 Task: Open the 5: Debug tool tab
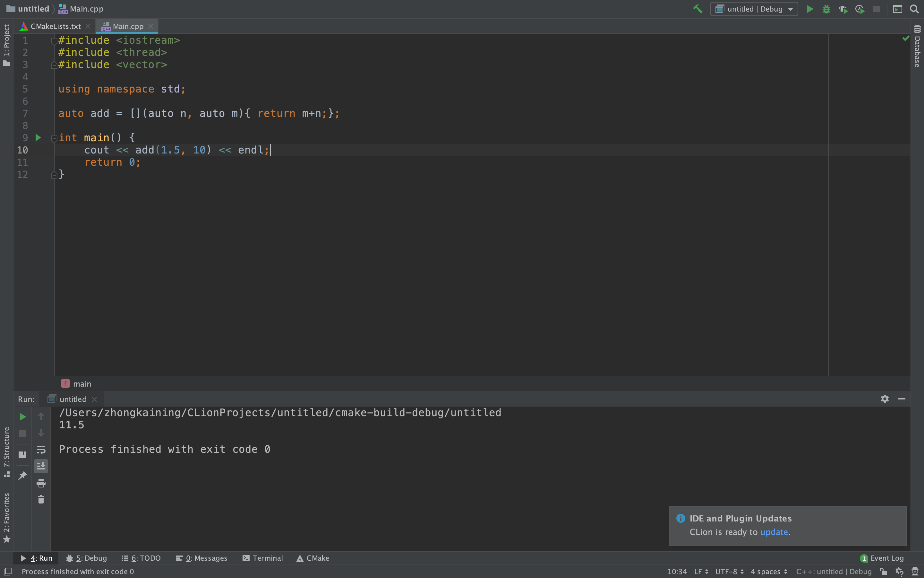[86, 558]
